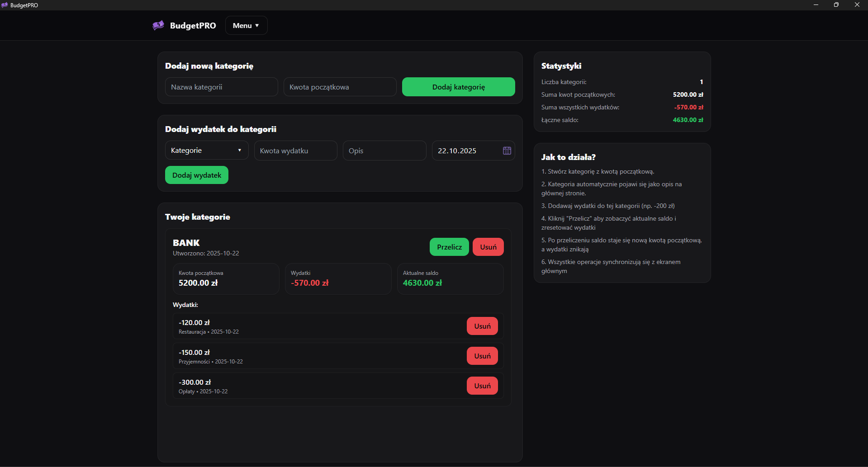The height and width of the screenshot is (467, 868).
Task: Focus the Nazwa kategorii input field
Action: click(221, 87)
